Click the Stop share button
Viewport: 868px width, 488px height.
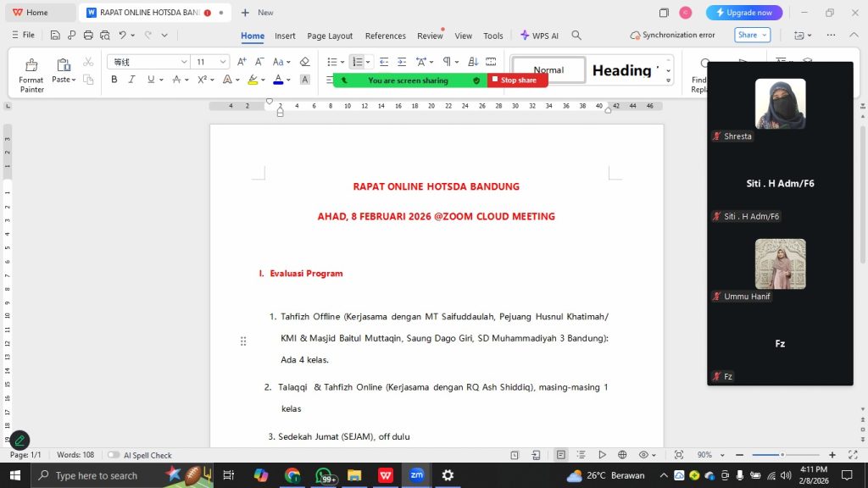[x=518, y=80]
